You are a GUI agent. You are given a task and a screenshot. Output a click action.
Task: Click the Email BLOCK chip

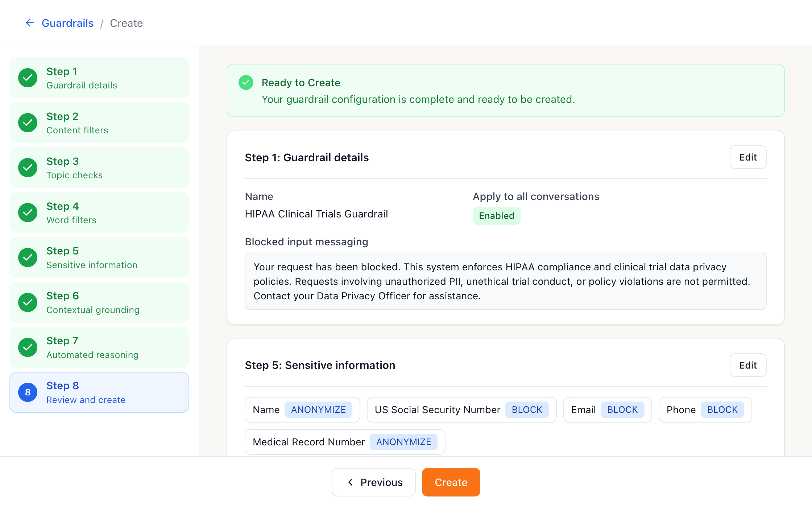608,410
